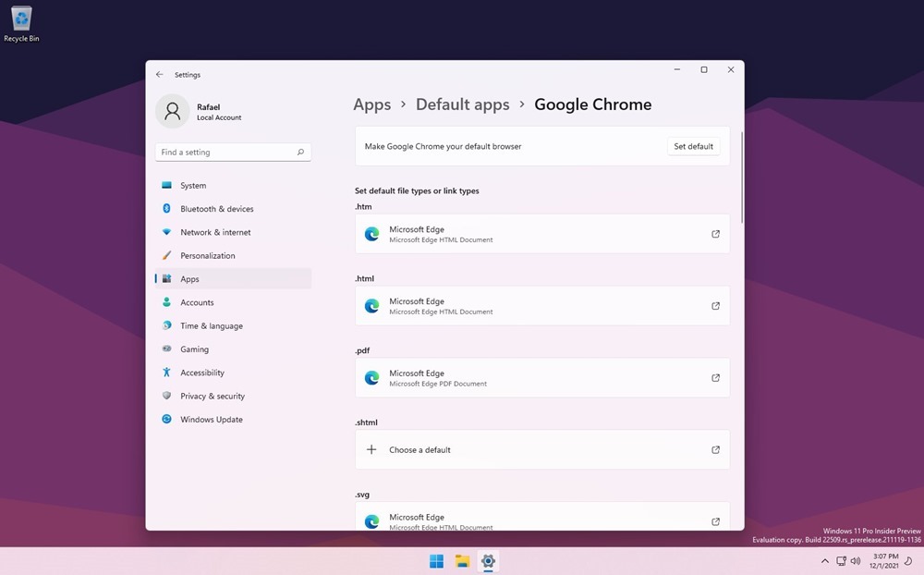Screen dimensions: 924x575
Task: Select Bluetooth & devices in the sidebar
Action: [234, 209]
